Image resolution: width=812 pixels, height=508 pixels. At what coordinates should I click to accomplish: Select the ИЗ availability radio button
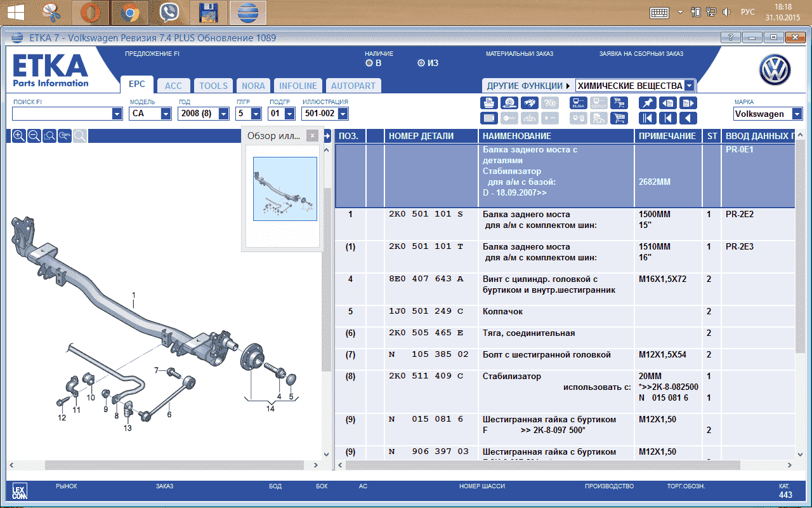[421, 63]
